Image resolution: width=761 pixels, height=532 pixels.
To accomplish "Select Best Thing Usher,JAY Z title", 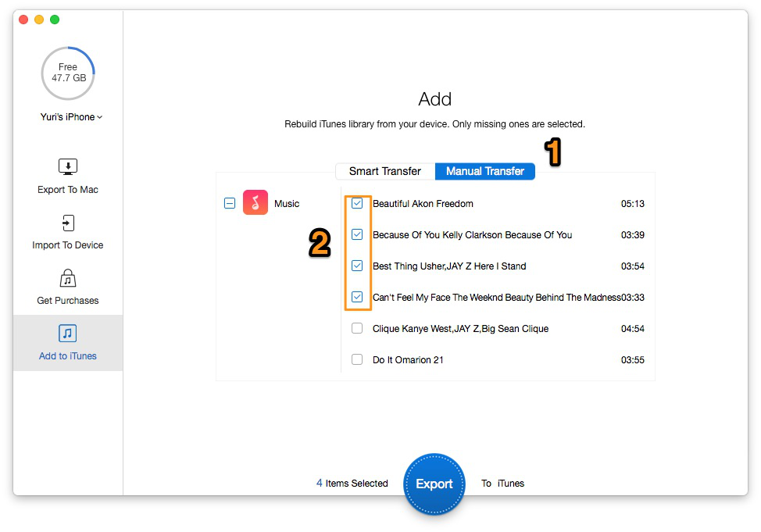I will (449, 266).
